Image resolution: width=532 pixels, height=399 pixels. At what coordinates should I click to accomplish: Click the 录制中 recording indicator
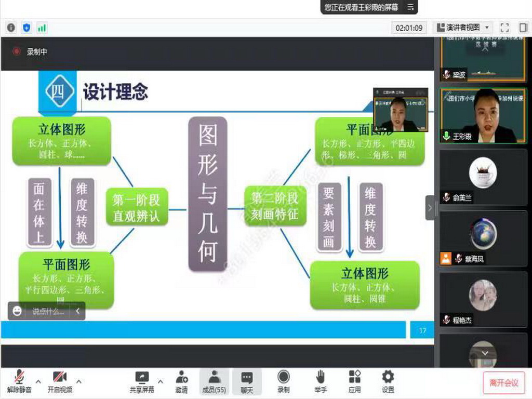30,51
